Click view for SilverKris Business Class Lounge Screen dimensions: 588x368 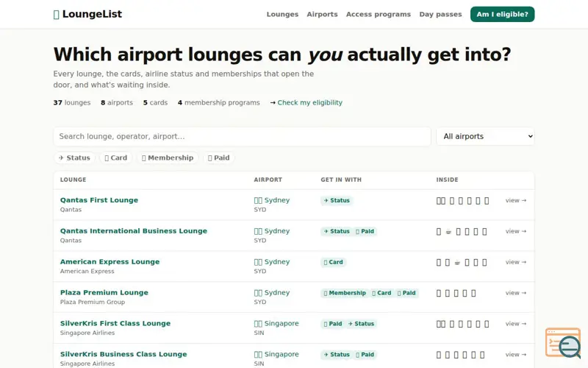pyautogui.click(x=516, y=355)
